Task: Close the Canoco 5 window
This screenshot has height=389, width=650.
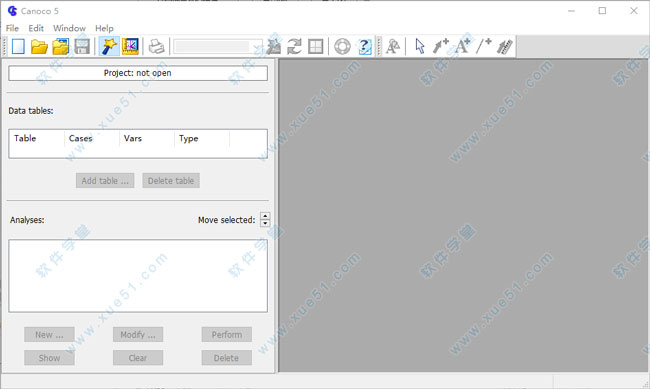Action: [x=634, y=11]
